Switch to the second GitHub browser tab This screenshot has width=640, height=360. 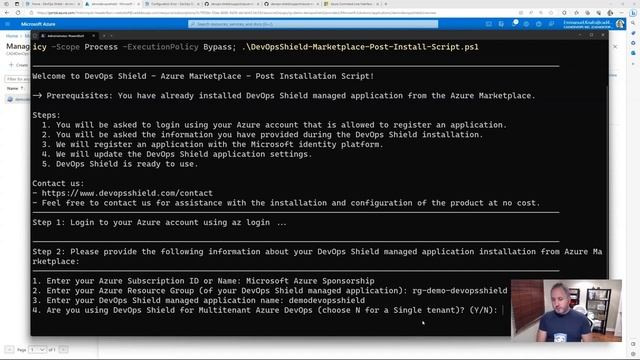(291, 4)
